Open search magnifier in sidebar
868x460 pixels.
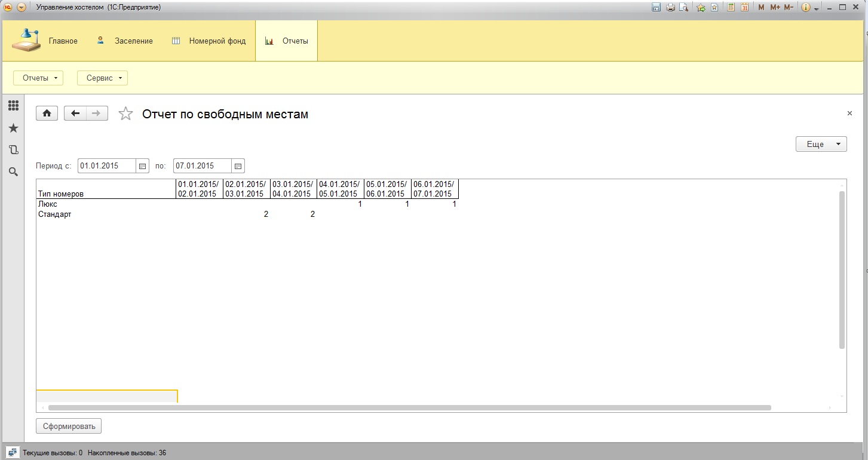(x=13, y=172)
